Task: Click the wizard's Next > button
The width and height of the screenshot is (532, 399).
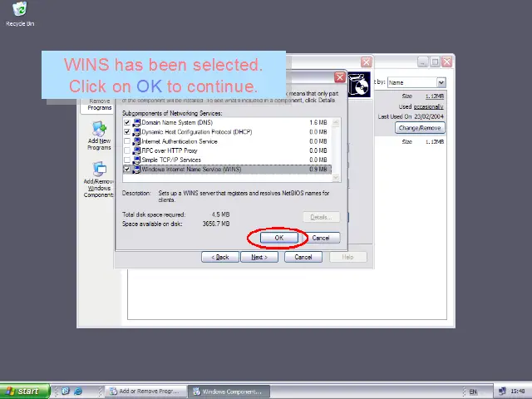Action: pyautogui.click(x=259, y=257)
